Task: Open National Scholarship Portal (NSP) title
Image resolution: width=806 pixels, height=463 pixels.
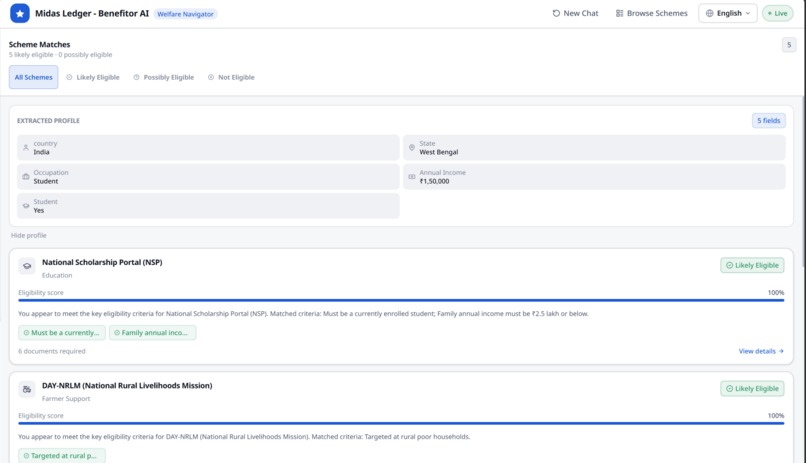Action: click(x=102, y=262)
